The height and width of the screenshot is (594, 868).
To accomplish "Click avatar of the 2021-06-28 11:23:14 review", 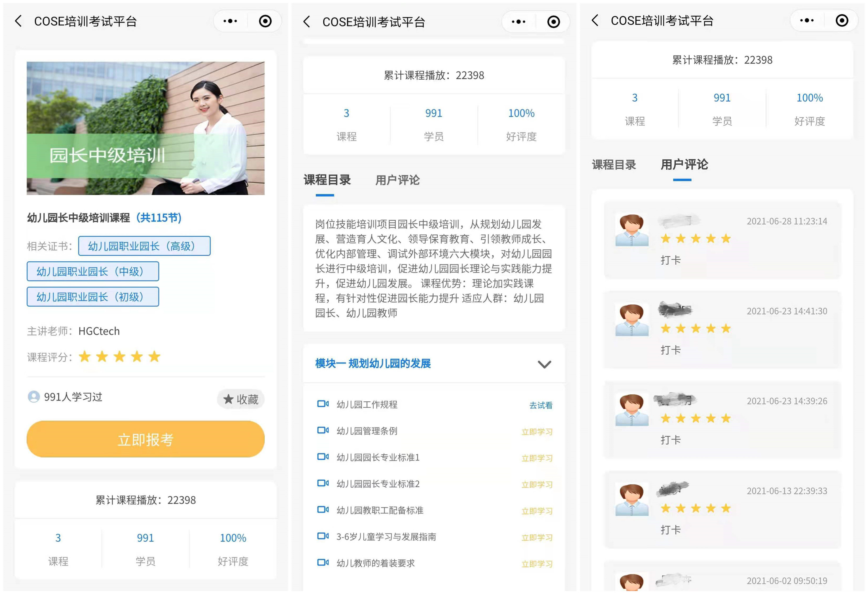I will (x=632, y=230).
